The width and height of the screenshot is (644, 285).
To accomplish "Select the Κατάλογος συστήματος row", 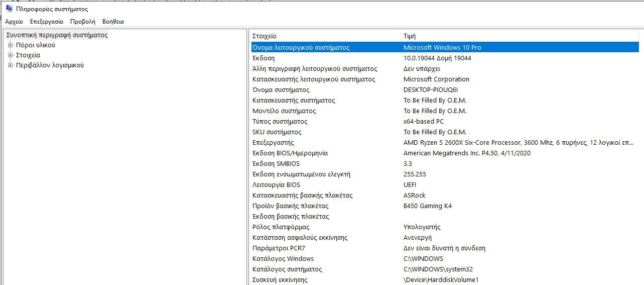I will [x=445, y=269].
